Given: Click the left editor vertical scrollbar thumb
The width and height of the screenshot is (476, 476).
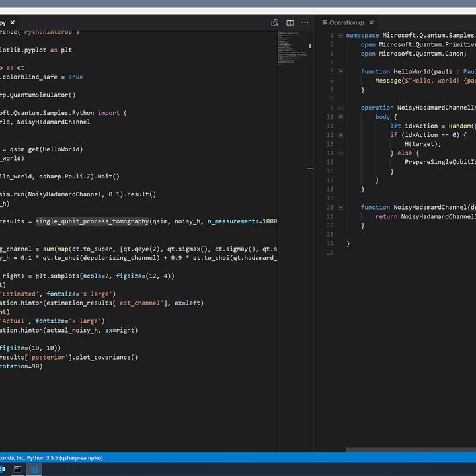Looking at the screenshot, I should (310, 46).
